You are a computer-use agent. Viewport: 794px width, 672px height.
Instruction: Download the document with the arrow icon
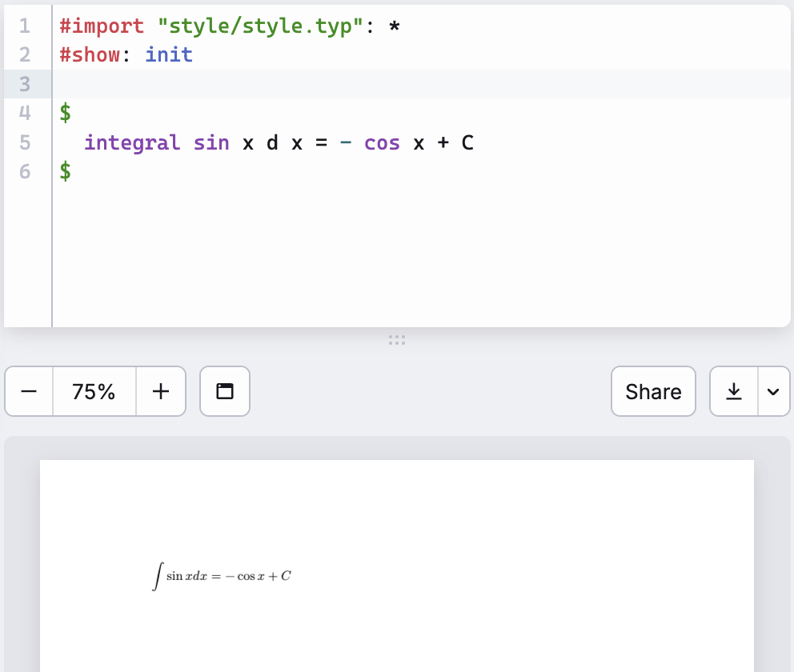click(x=734, y=391)
